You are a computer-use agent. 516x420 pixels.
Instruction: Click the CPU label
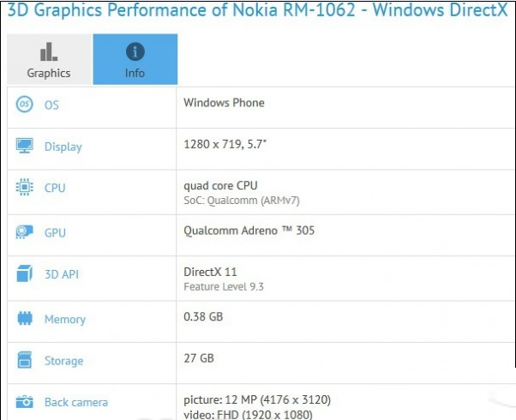point(55,188)
